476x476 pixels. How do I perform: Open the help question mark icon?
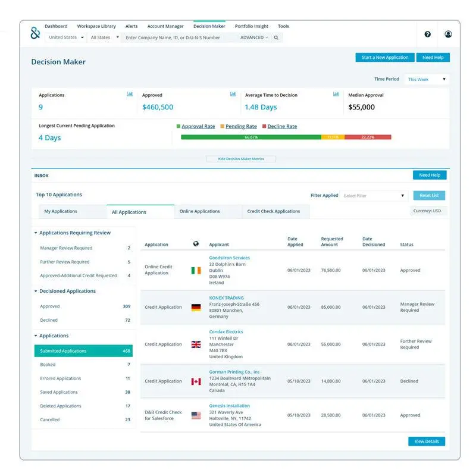pos(427,35)
